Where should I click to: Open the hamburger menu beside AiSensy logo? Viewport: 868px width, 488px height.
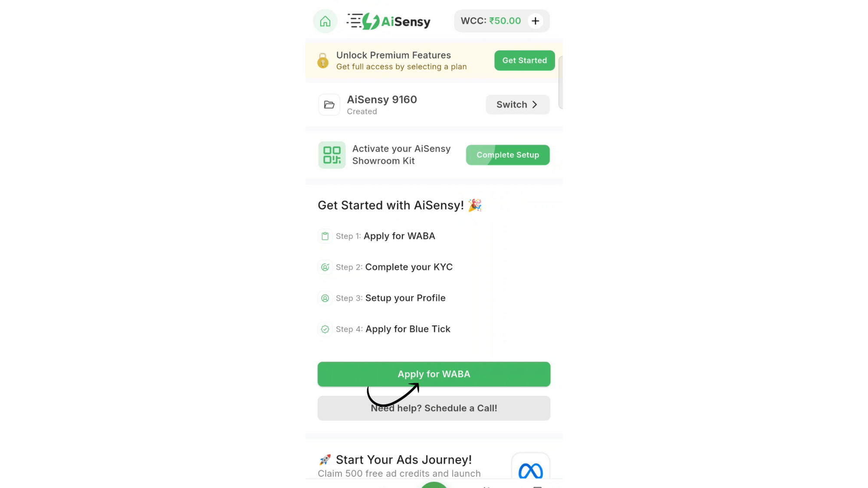354,21
